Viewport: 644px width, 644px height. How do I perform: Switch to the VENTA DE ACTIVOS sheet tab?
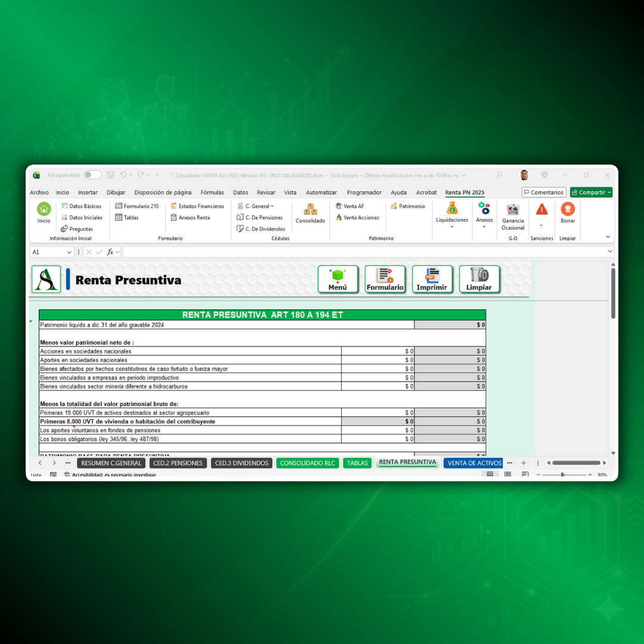[x=474, y=463]
